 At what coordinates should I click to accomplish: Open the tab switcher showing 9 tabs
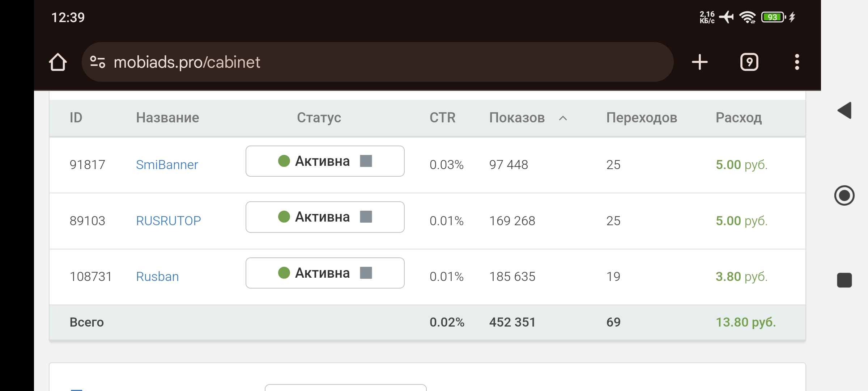click(749, 62)
